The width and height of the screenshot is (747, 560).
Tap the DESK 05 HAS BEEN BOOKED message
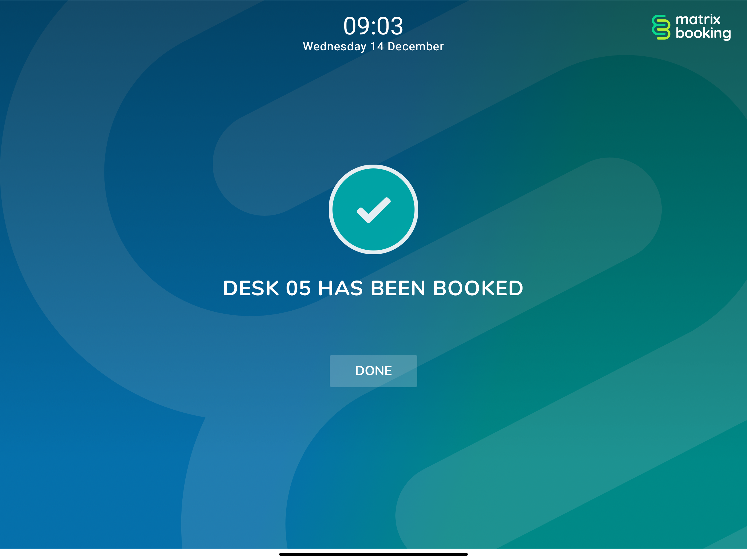point(373,288)
